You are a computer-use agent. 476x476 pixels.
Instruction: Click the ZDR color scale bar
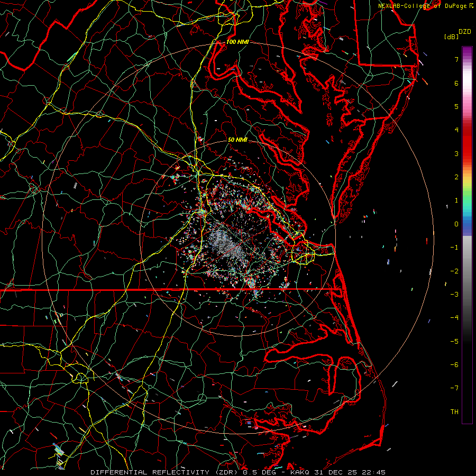467,235
